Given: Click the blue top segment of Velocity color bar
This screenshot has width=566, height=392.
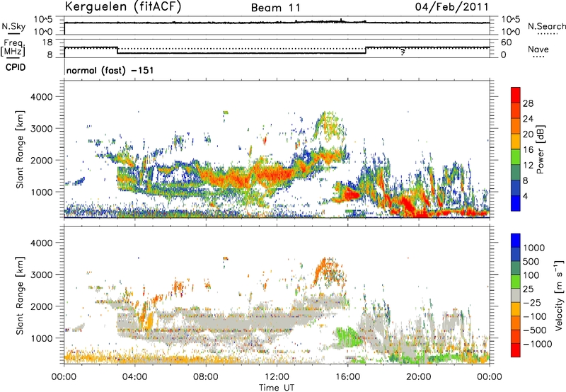Looking at the screenshot, I should (516, 241).
